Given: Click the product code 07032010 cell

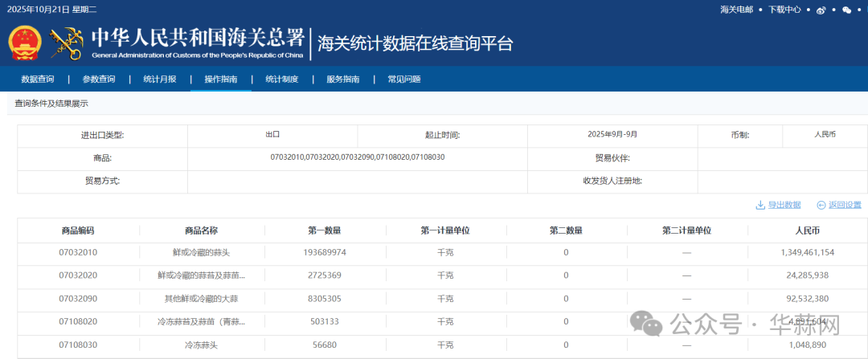Looking at the screenshot, I should [78, 252].
